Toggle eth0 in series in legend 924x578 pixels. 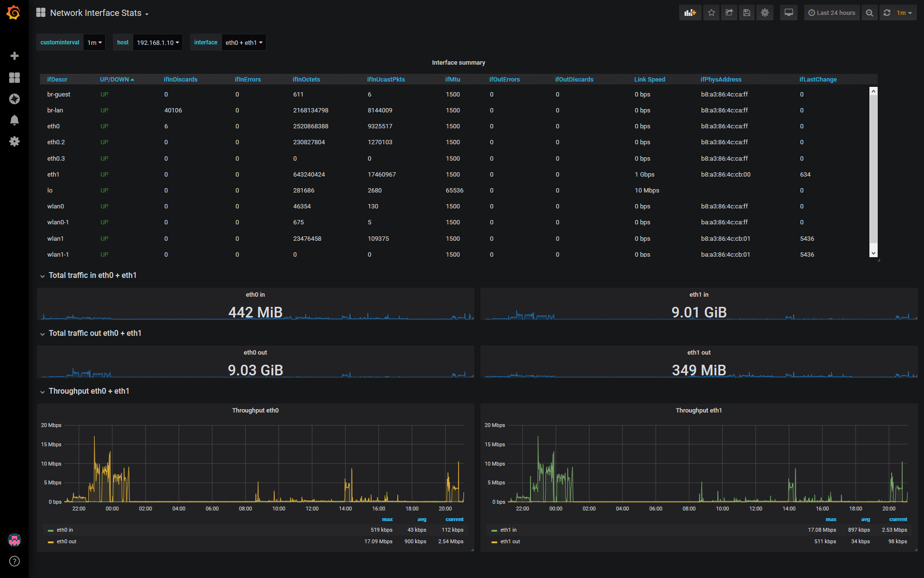tap(65, 530)
